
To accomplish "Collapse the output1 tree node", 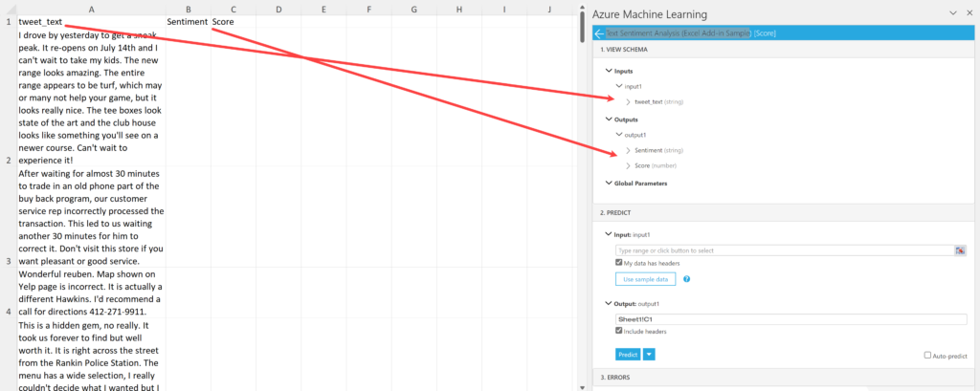I will click(619, 134).
